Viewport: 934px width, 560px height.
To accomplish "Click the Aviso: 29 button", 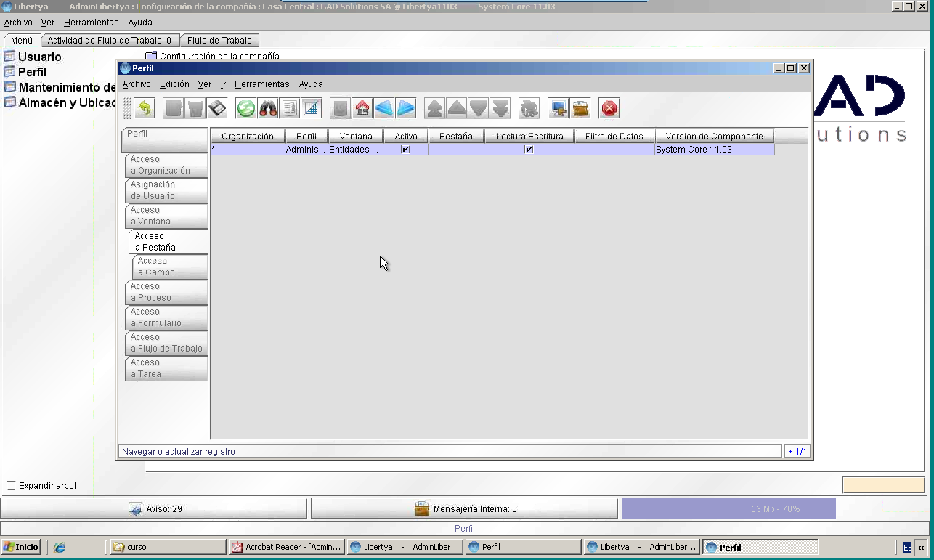I will pyautogui.click(x=154, y=508).
